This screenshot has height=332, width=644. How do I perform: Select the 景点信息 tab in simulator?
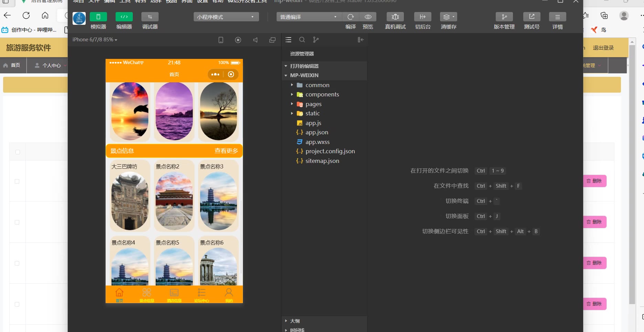[x=147, y=295]
